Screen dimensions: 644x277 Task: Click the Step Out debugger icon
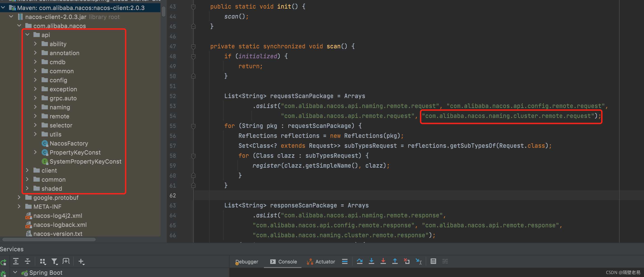tap(395, 261)
